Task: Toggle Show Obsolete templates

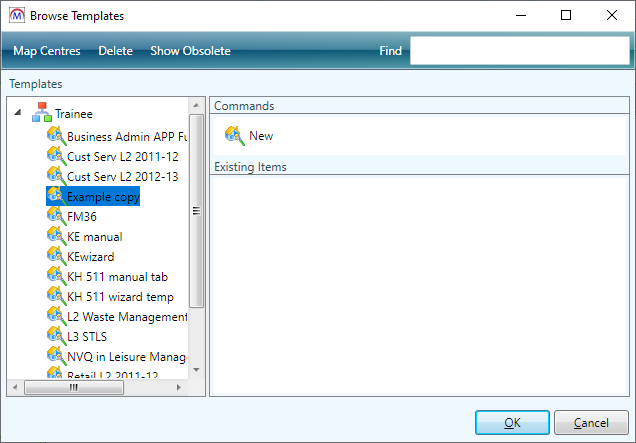Action: pyautogui.click(x=190, y=51)
